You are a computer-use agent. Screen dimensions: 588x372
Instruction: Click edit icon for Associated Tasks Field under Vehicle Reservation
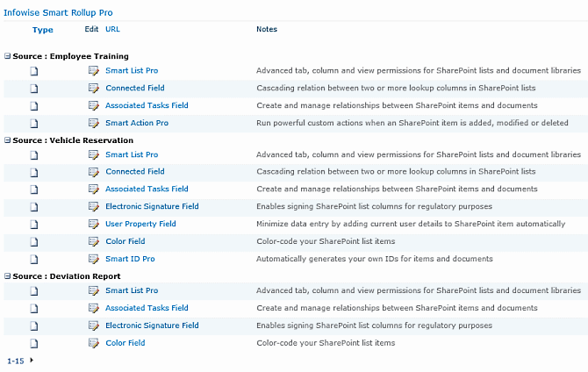coord(93,189)
